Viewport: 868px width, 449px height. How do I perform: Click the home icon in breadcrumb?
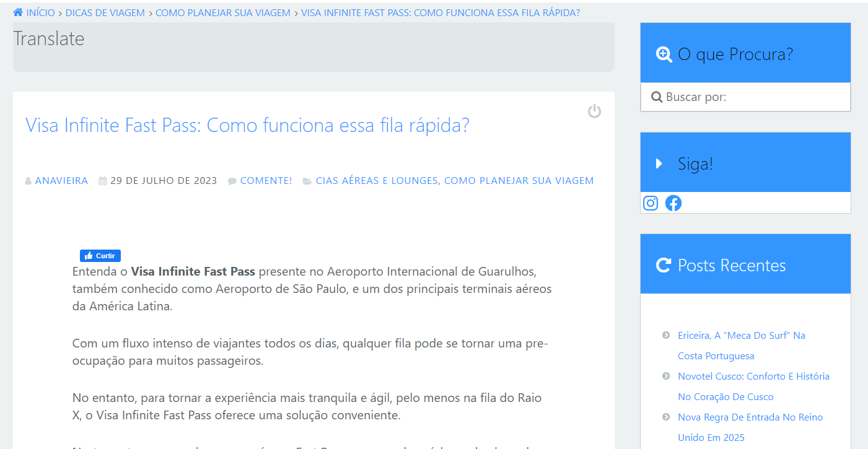point(18,12)
